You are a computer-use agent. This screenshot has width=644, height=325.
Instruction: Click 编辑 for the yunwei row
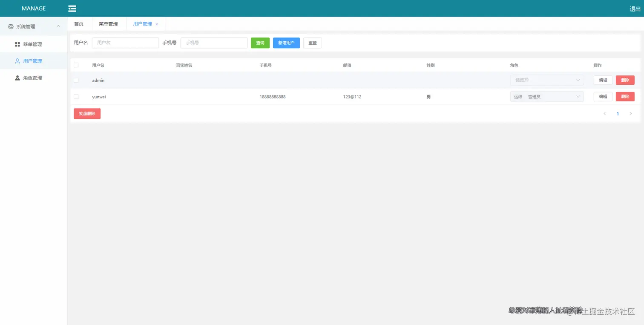point(603,97)
